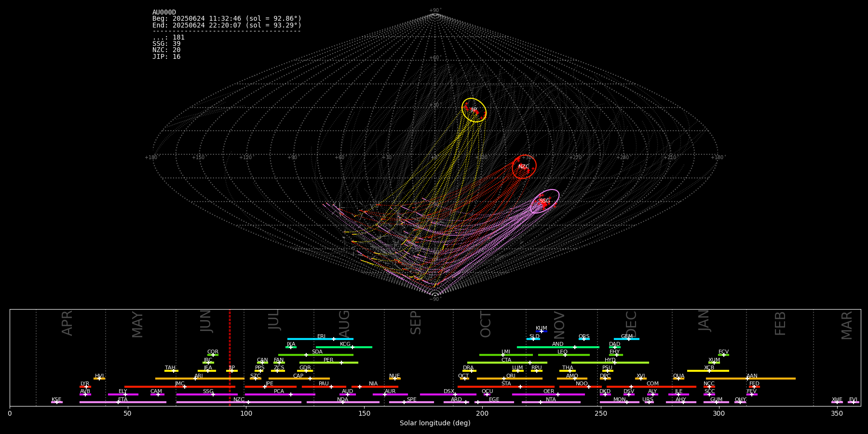This screenshot has height=434, width=868.
Task: Click the DEC month label
Action: [x=631, y=324]
